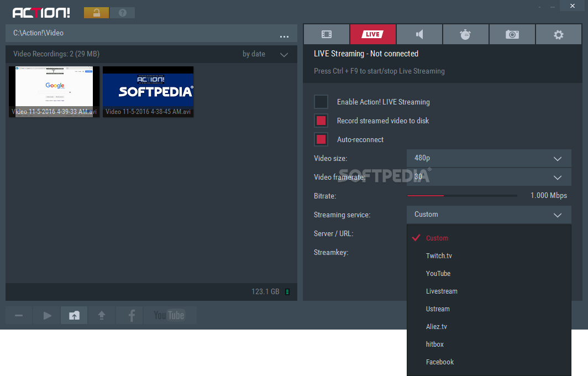Open the settings tab (gear icon)
This screenshot has width=588, height=376.
559,34
